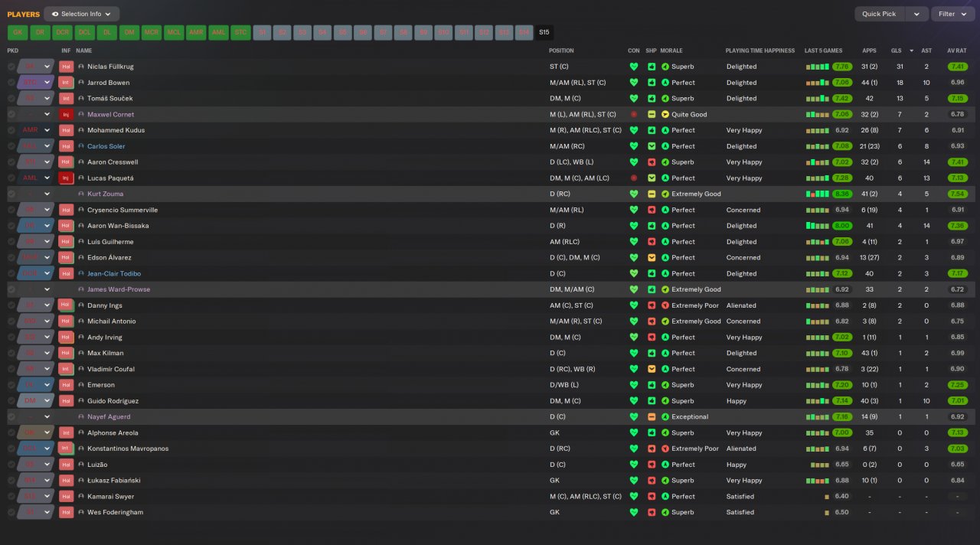Viewport: 980px width, 545px height.
Task: Click Maxwel Cornet's yellow sharpness icon
Action: (652, 114)
